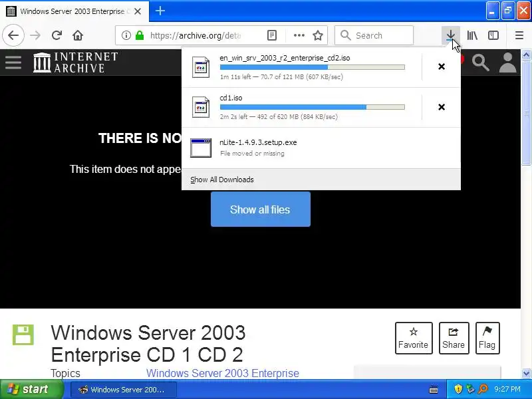Go back using the browser back arrow

pyautogui.click(x=13, y=35)
